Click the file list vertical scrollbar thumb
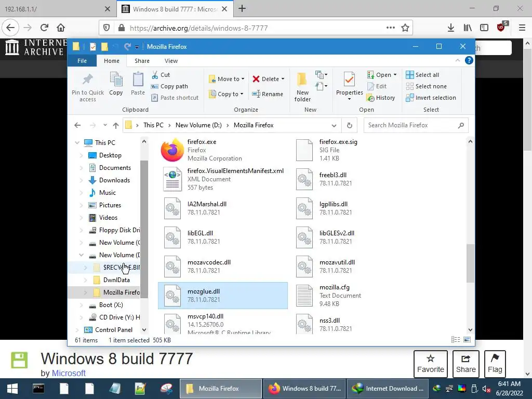Image resolution: width=532 pixels, height=399 pixels. pyautogui.click(x=470, y=263)
